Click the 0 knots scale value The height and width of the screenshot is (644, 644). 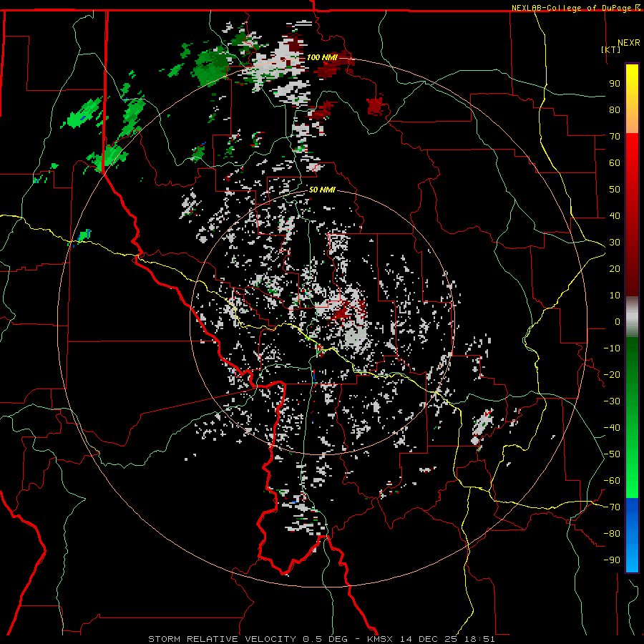tap(618, 322)
